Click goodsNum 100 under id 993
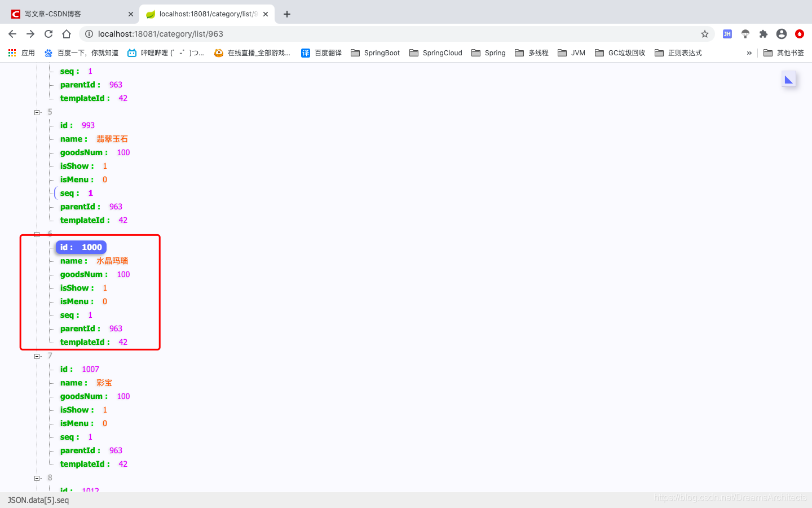The height and width of the screenshot is (508, 812). click(x=95, y=152)
